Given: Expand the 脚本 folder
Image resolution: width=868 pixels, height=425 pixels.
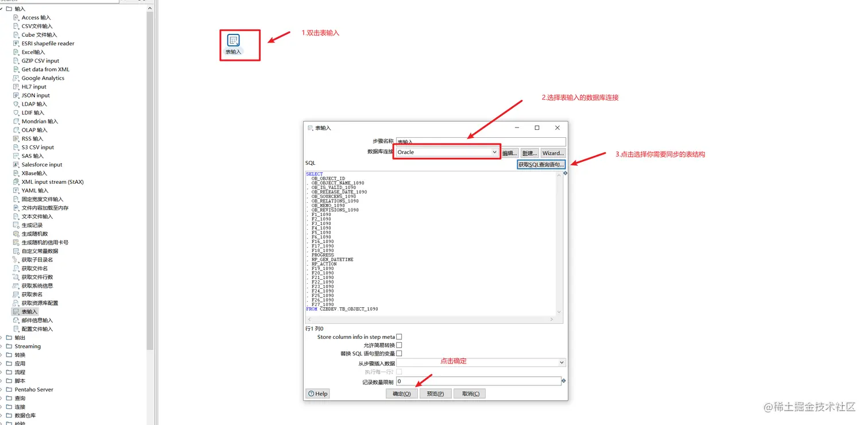Looking at the screenshot, I should click(x=2, y=381).
